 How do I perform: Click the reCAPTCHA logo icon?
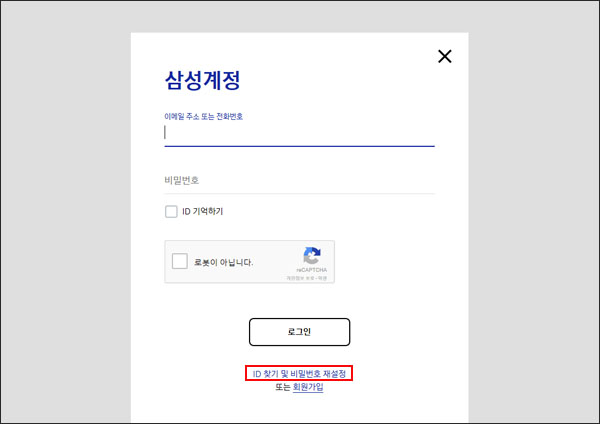pos(312,256)
